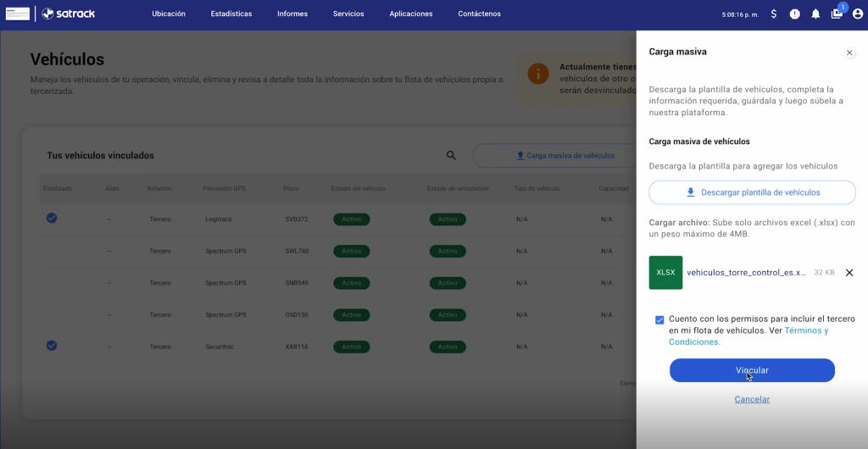The width and height of the screenshot is (868, 449).
Task: Click the Placa column header
Action: (x=291, y=189)
